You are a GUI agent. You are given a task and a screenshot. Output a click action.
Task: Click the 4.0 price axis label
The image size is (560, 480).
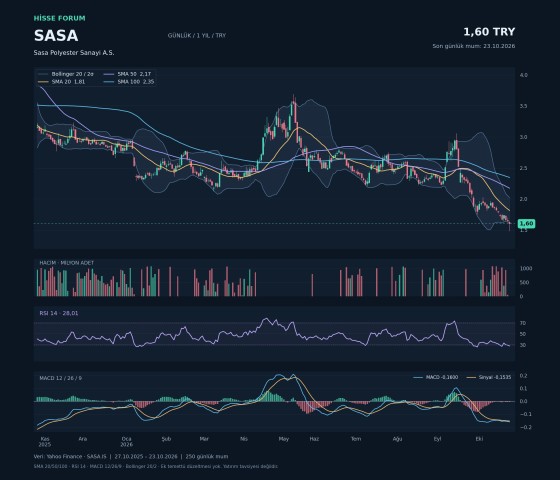[524, 75]
